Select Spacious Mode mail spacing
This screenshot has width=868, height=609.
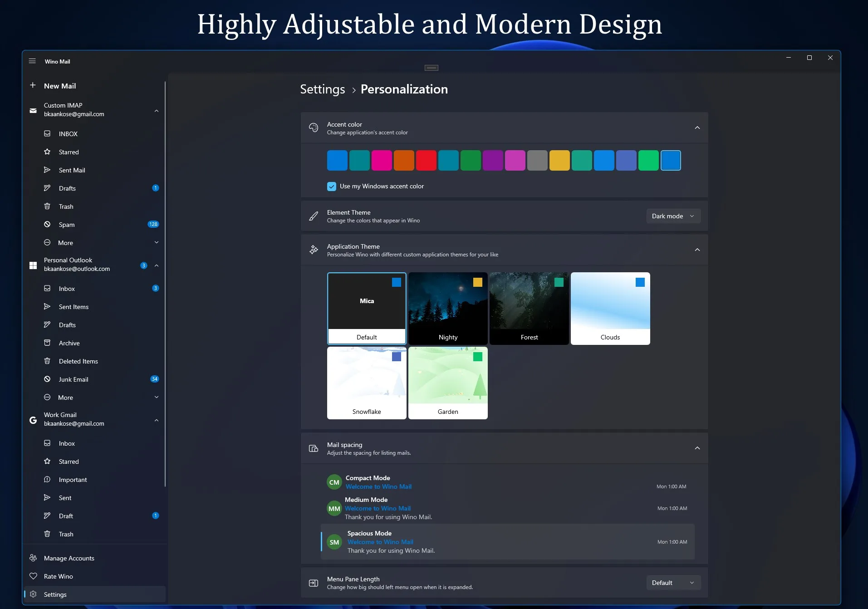507,542
